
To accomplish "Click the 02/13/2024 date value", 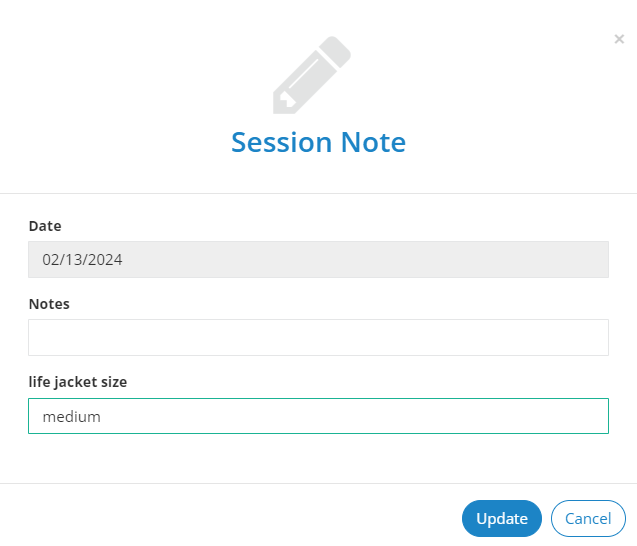I will tap(82, 260).
